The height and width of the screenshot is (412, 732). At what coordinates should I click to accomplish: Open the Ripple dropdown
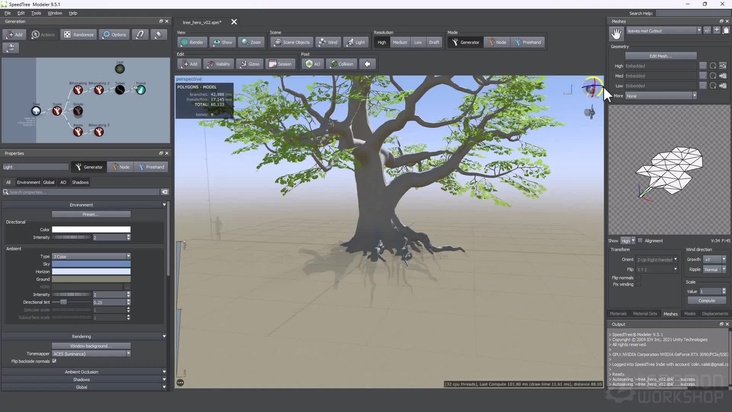pyautogui.click(x=715, y=269)
